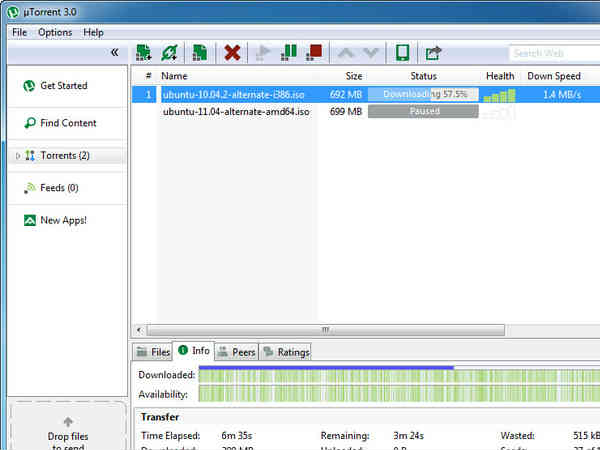The image size is (600, 450).
Task: Click the Add Torrent from URL icon
Action: point(171,52)
